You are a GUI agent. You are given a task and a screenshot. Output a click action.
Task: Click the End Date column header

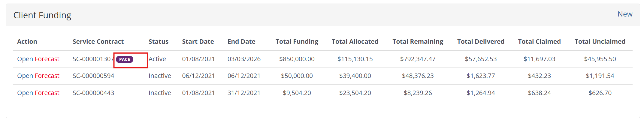click(241, 42)
